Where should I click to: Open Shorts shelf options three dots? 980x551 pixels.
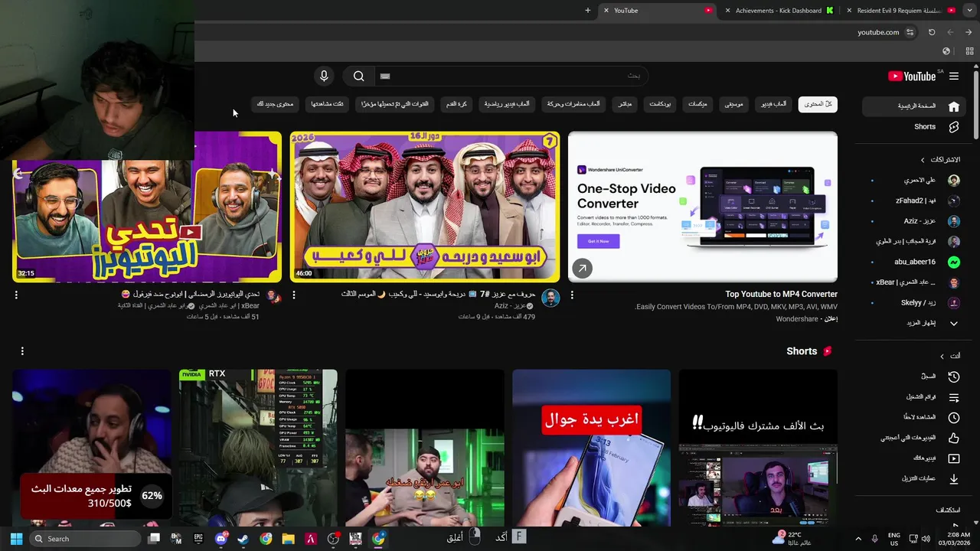[x=22, y=351]
